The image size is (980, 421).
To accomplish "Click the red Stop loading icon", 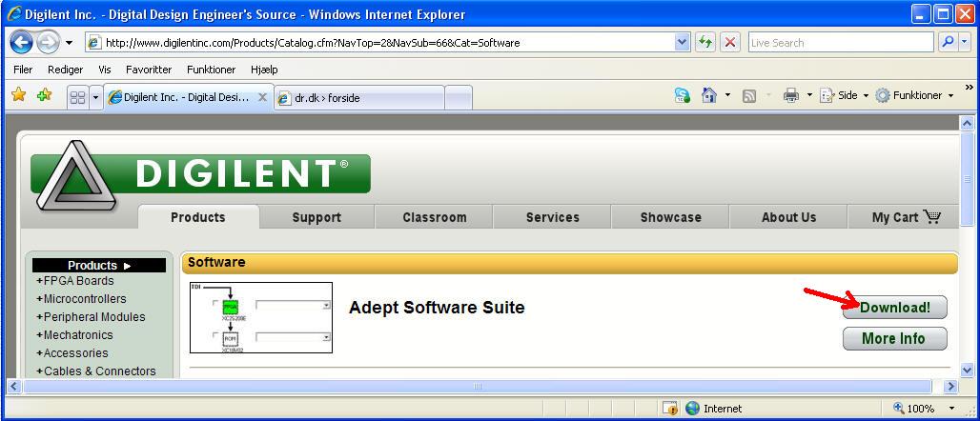I will 729,43.
